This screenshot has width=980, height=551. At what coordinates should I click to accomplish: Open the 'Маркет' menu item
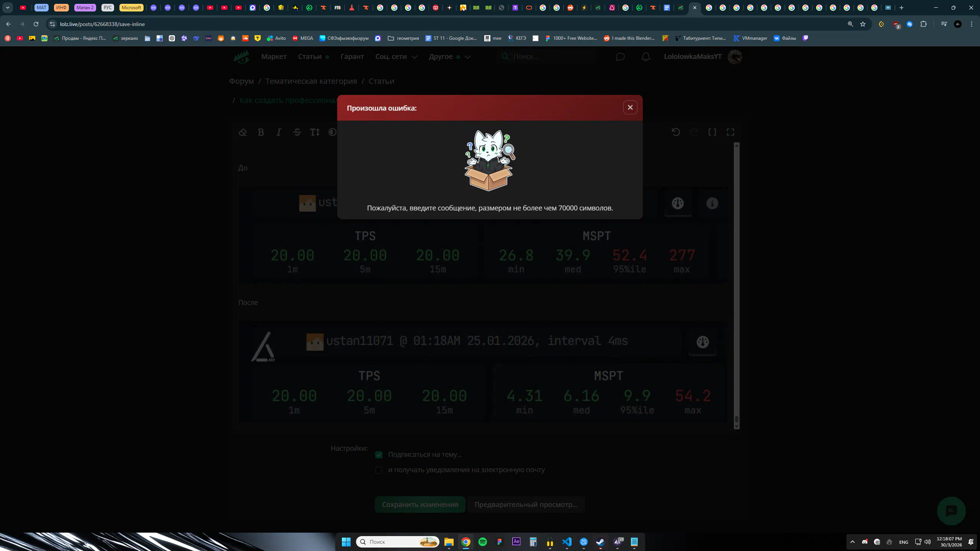point(274,57)
